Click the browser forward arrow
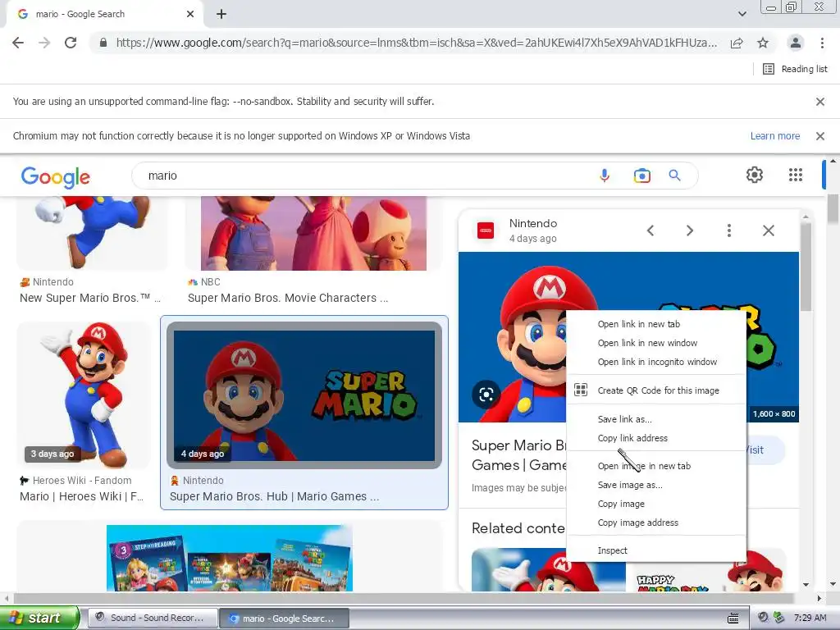Image resolution: width=840 pixels, height=630 pixels. click(44, 43)
